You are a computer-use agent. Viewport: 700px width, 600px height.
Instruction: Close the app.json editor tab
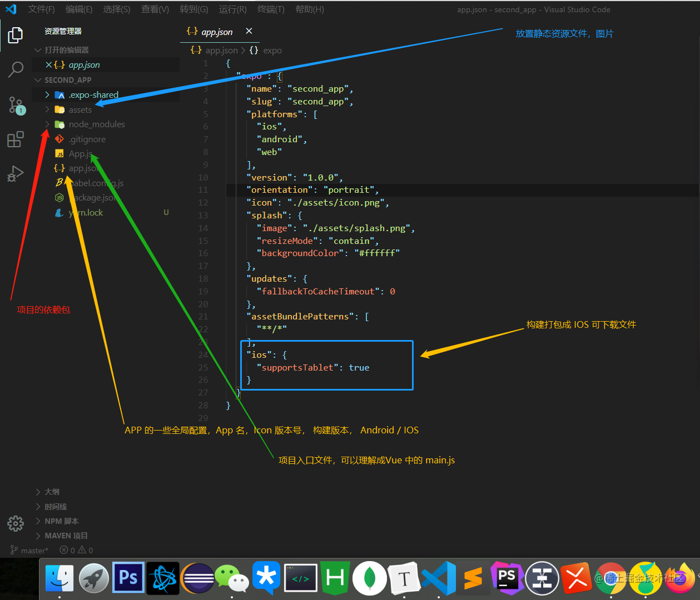tap(249, 31)
